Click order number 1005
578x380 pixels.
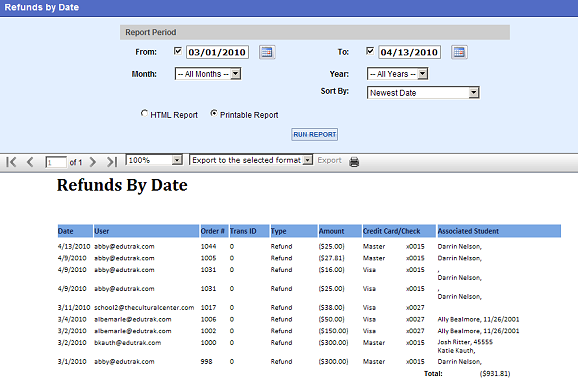[x=208, y=258]
